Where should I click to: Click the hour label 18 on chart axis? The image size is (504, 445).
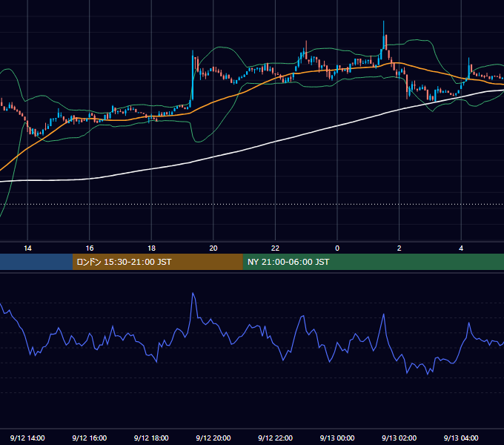151,248
